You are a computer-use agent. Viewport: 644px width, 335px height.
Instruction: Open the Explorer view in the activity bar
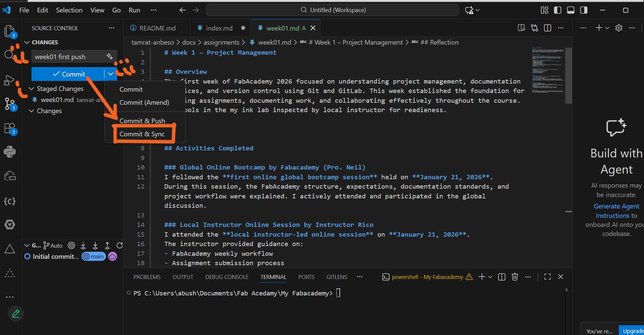click(x=10, y=31)
